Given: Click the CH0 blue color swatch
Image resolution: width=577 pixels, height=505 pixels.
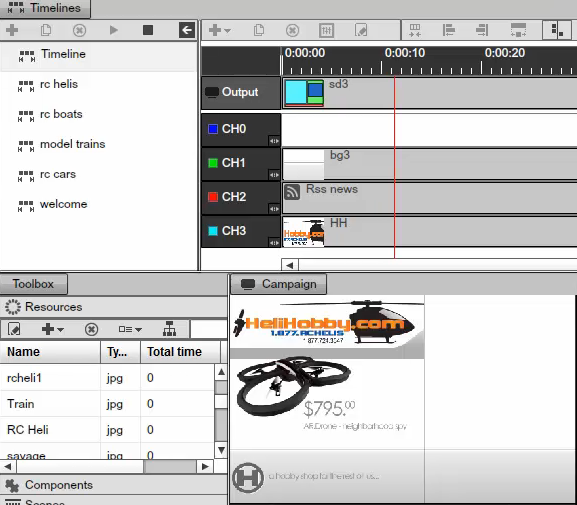Looking at the screenshot, I should pyautogui.click(x=213, y=129).
